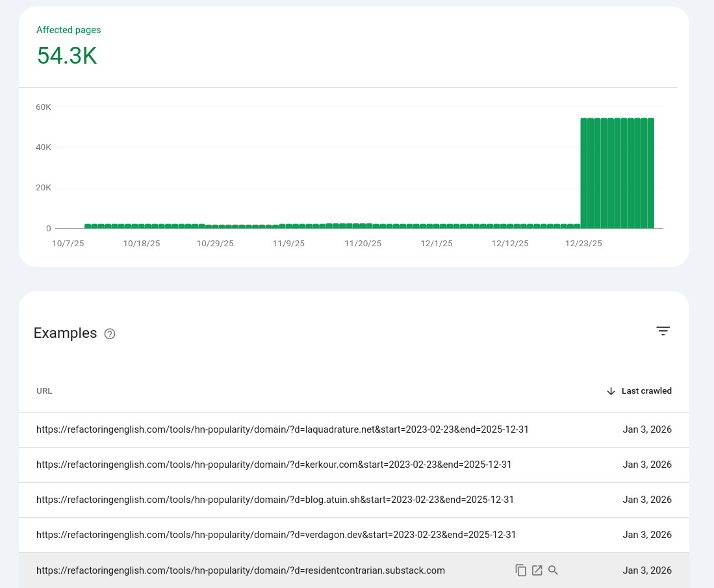The height and width of the screenshot is (588, 714).
Task: Click the URL column header
Action: [x=44, y=391]
